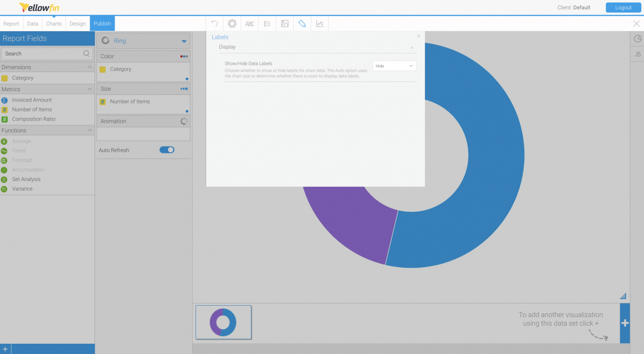Image resolution: width=644 pixels, height=354 pixels.
Task: Disable the Auto Refresh toggle
Action: coord(167,150)
